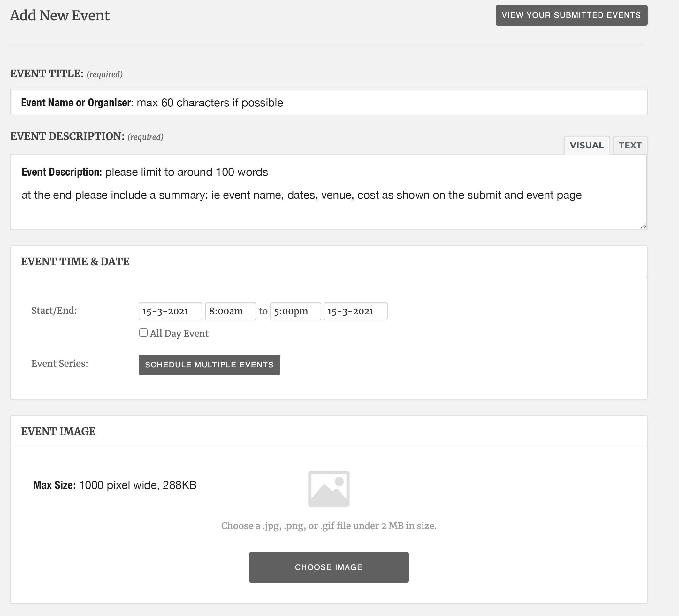Click the All Day Event label text
The image size is (679, 616).
pyautogui.click(x=179, y=333)
